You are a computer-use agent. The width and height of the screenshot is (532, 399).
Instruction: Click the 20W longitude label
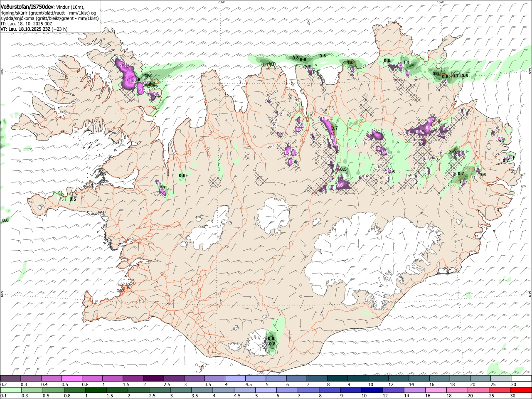pos(221,2)
